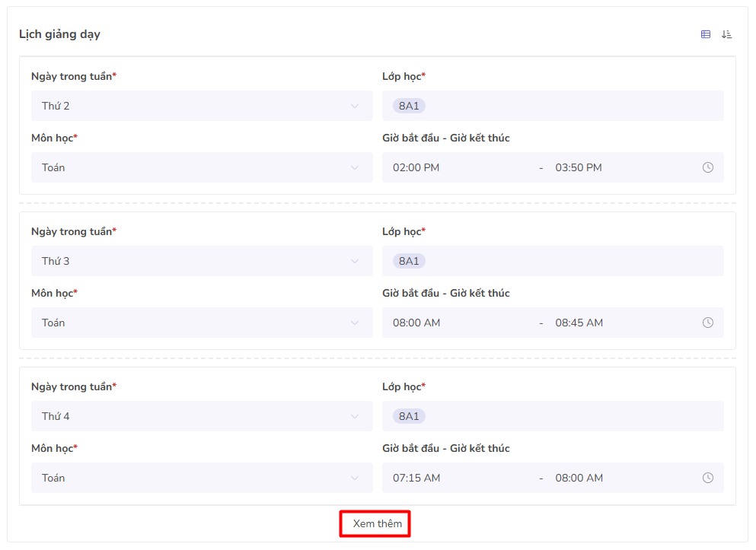Select the 8A1 class tag in Thứ 4 block

tap(409, 416)
